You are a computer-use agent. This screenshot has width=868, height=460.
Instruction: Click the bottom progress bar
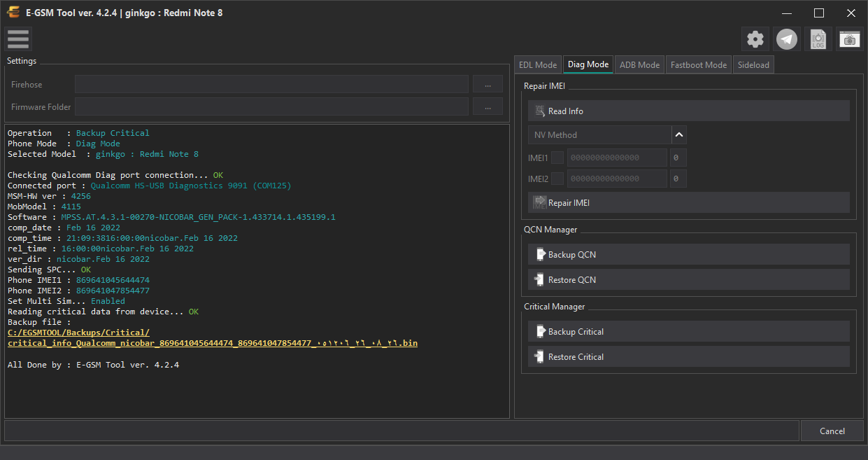click(401, 431)
